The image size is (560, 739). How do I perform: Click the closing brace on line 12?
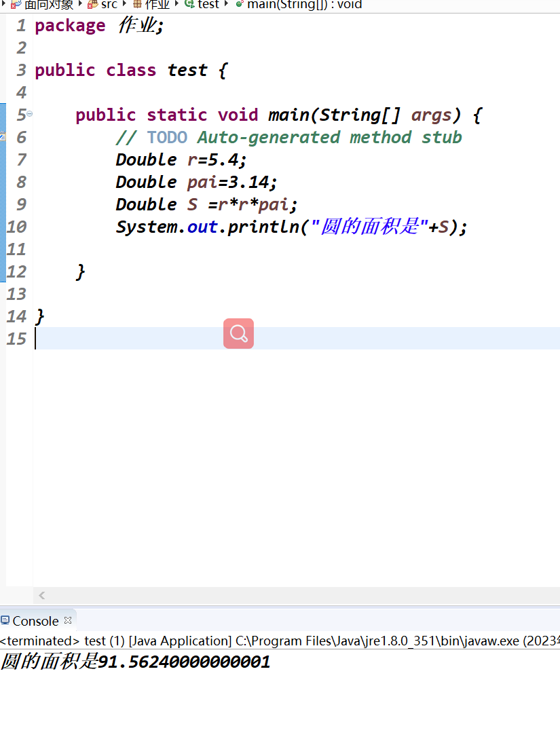coord(80,272)
